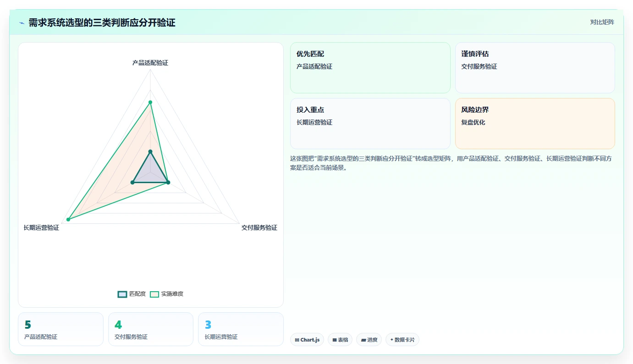Click the 产品适配验证 radar axis label
The width and height of the screenshot is (633, 364).
click(x=150, y=63)
